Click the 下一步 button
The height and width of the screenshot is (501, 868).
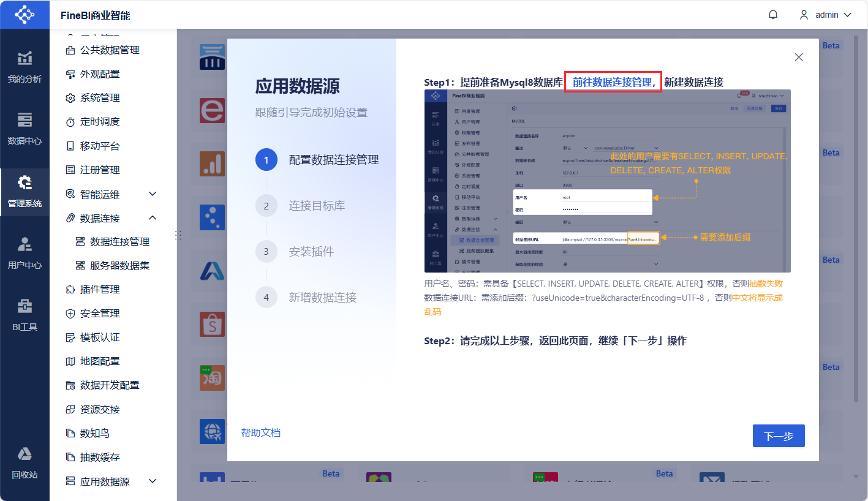tap(779, 436)
